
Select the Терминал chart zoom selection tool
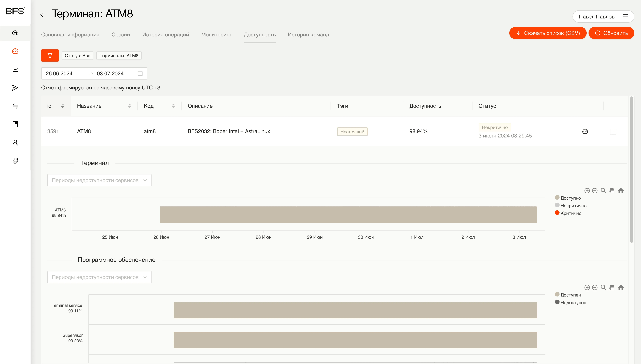604,191
